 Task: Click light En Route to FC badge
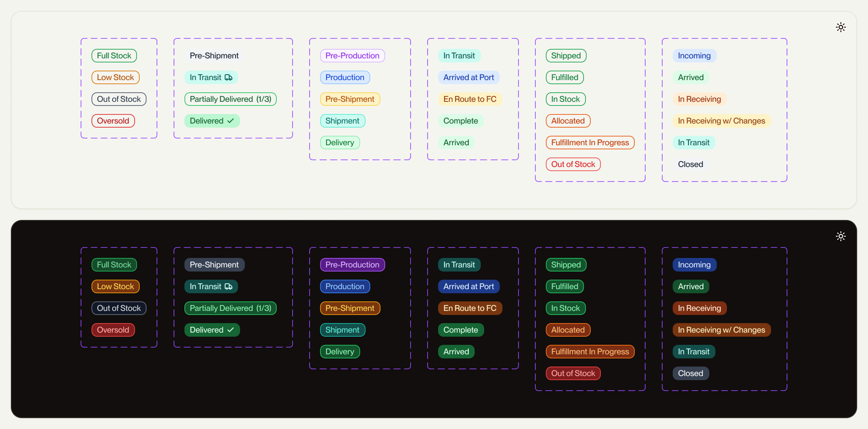(x=470, y=99)
